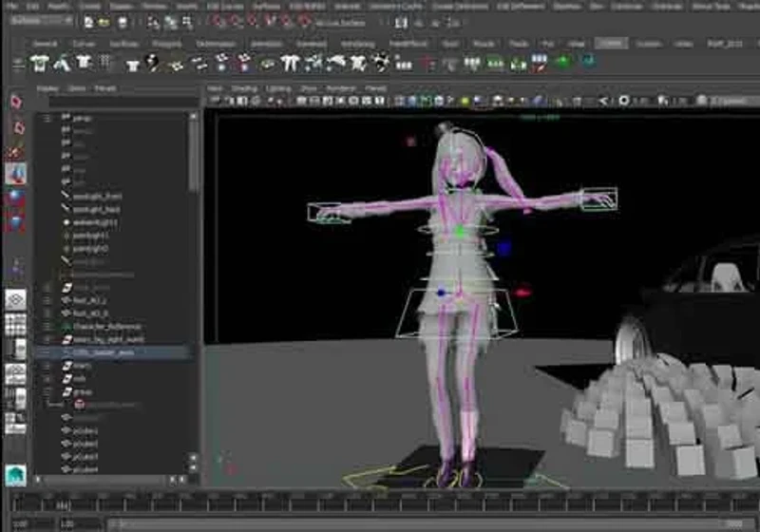Click the Maya home icon below toolbox
The image size is (760, 532).
tap(15, 475)
